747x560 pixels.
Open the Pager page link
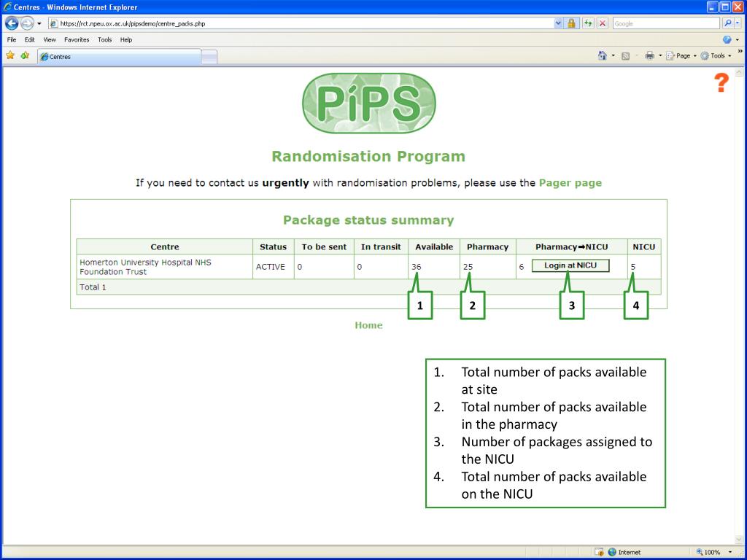(570, 183)
